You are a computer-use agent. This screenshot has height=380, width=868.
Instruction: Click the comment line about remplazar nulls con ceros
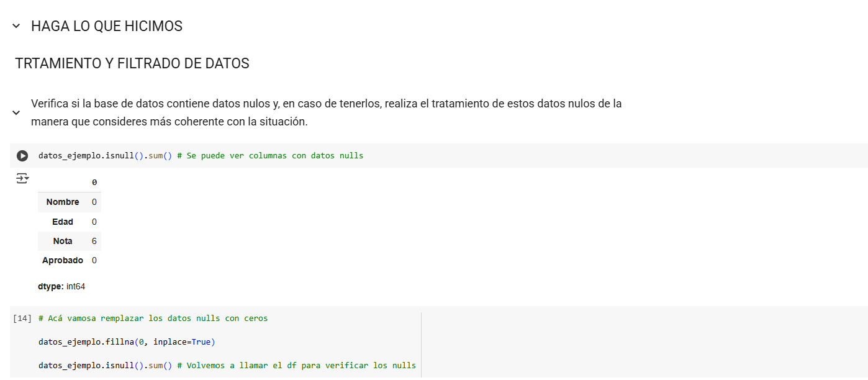coord(153,319)
